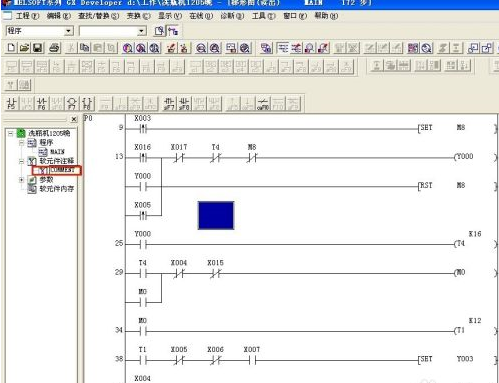
Task: Open the empty second dropdown list
Action: [142, 31]
